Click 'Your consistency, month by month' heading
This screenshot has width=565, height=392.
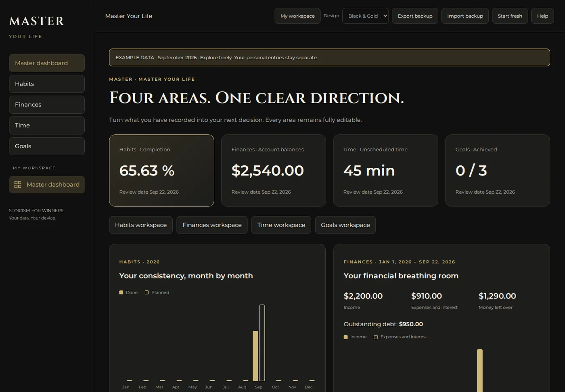point(186,276)
